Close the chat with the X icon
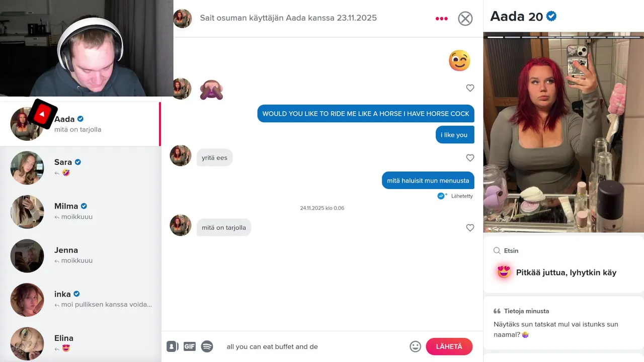Screen dimensions: 644x362 click(x=465, y=19)
